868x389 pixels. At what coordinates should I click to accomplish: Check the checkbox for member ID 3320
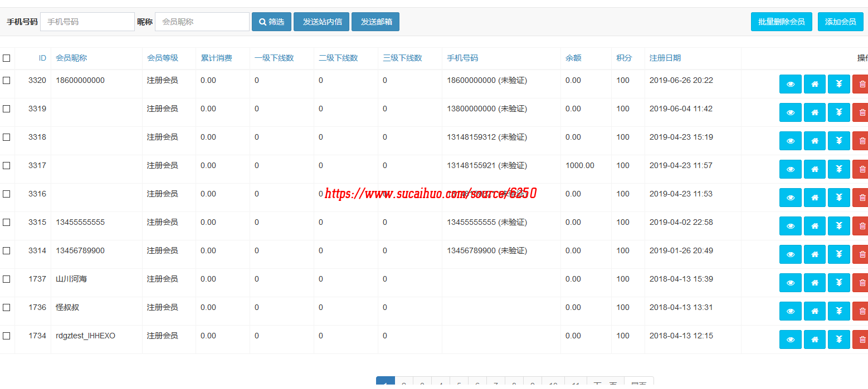(7, 80)
